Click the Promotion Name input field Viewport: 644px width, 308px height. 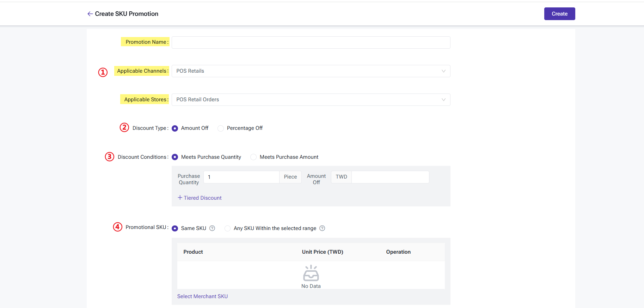pyautogui.click(x=311, y=42)
